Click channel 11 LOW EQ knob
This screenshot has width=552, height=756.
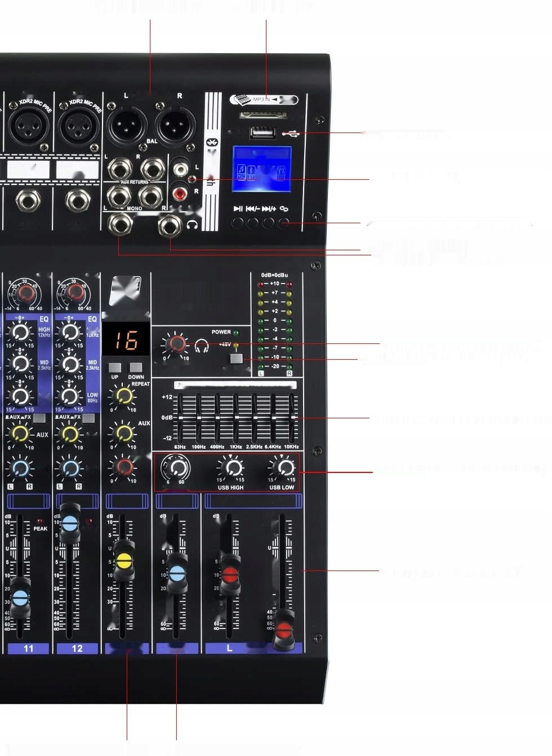tap(20, 396)
